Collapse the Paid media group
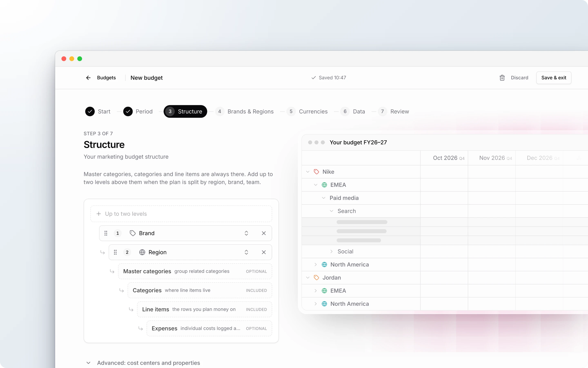The image size is (588, 368). tap(323, 198)
